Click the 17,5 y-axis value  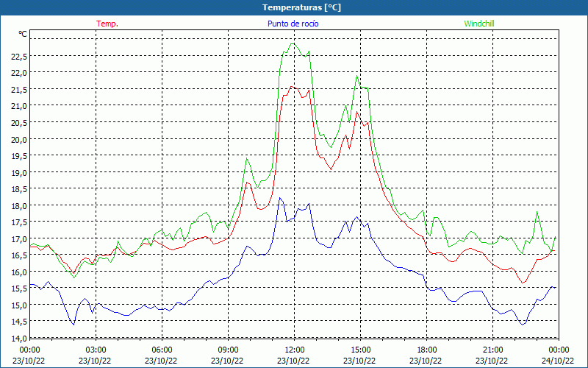(x=19, y=222)
